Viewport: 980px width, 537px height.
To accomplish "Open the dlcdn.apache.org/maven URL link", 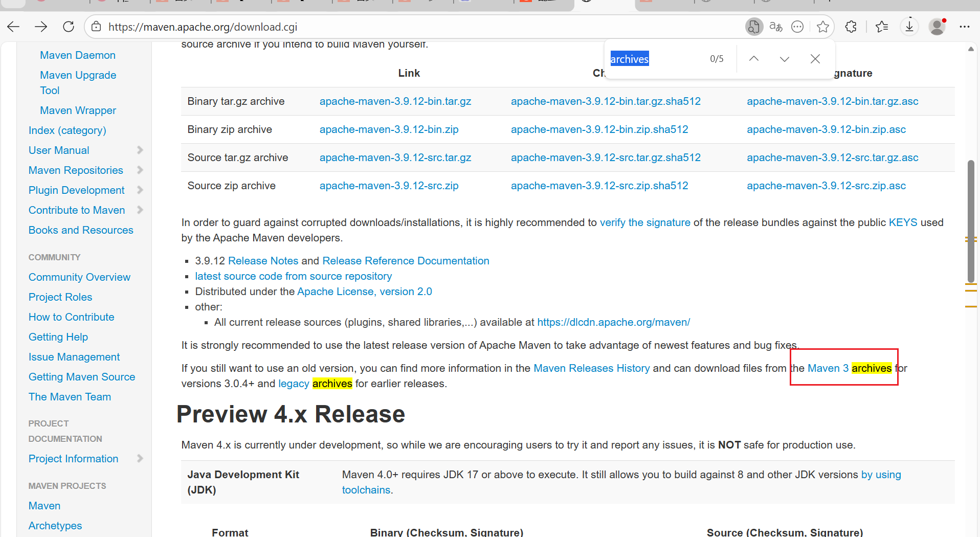I will point(614,322).
